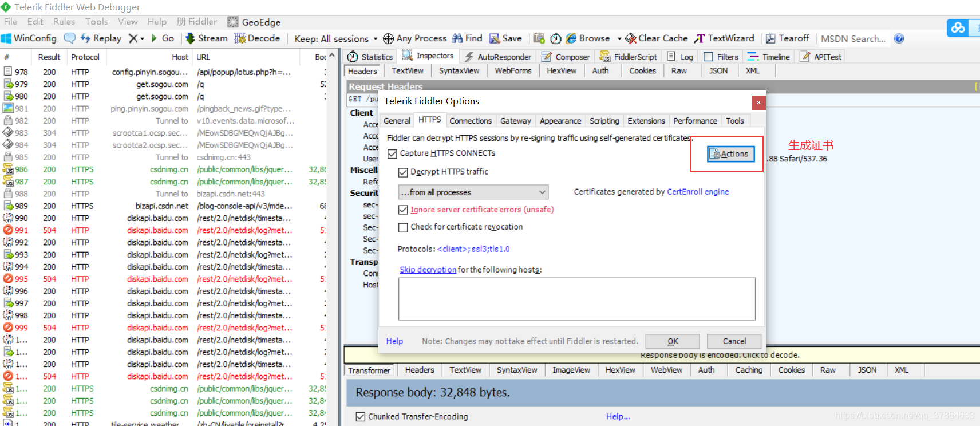
Task: Click the Tearoff toolbar button
Action: 787,38
